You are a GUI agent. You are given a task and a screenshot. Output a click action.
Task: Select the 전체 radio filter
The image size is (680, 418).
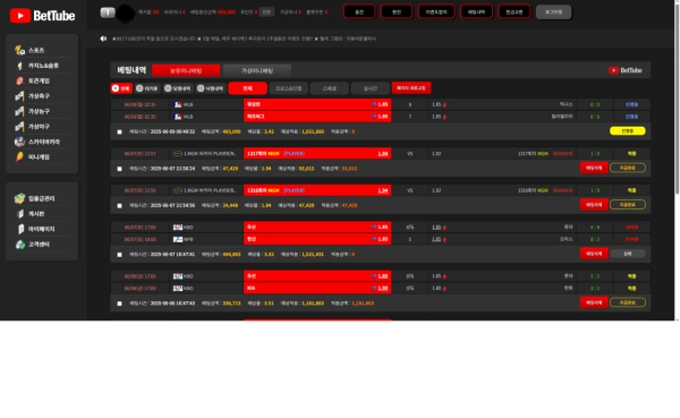click(x=116, y=88)
